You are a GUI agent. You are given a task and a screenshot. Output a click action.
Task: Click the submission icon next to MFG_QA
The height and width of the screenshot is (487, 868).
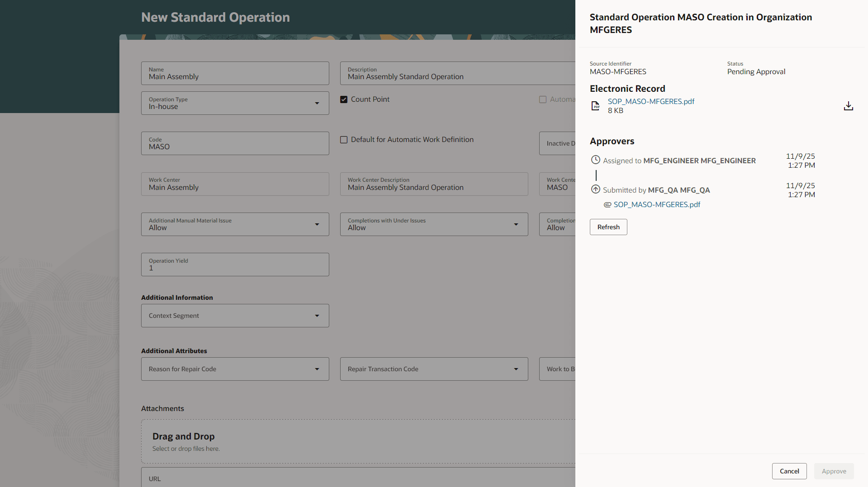(x=595, y=189)
